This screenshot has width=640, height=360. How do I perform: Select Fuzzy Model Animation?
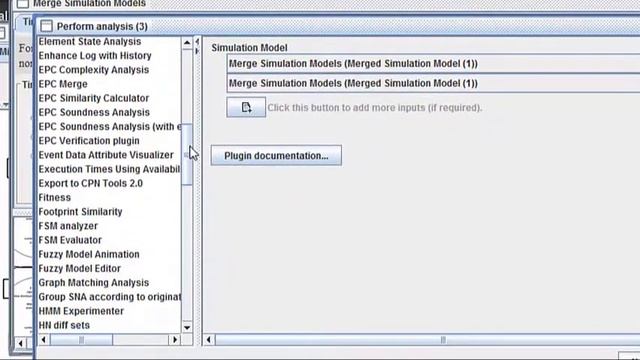pyautogui.click(x=89, y=254)
